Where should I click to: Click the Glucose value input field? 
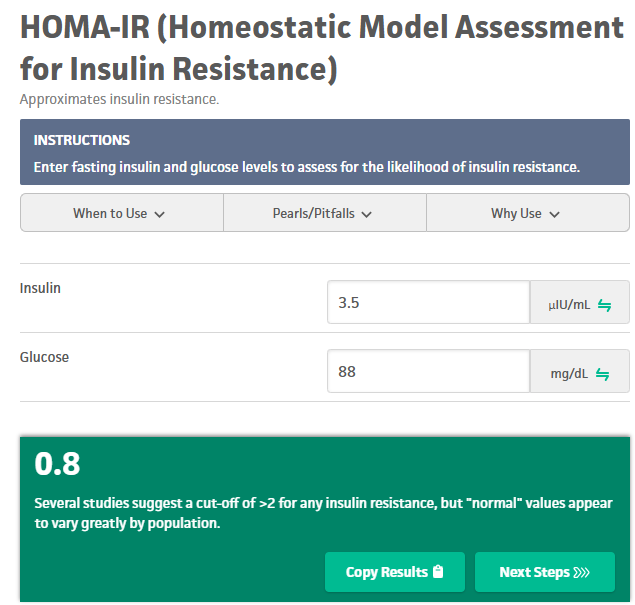[427, 372]
